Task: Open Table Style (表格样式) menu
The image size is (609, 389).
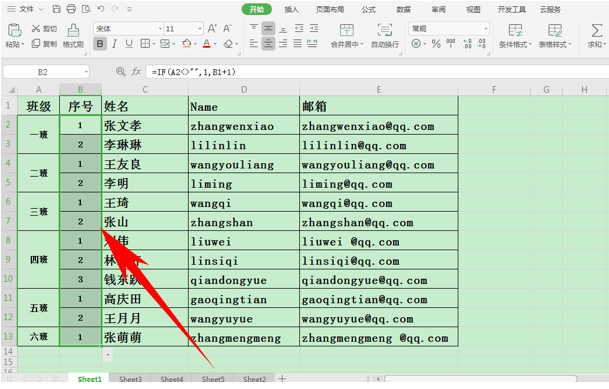Action: 555,35
